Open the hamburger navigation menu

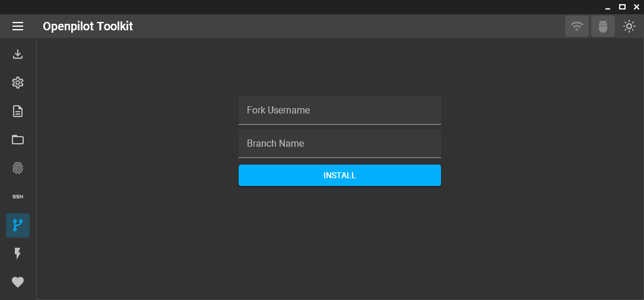click(x=18, y=26)
